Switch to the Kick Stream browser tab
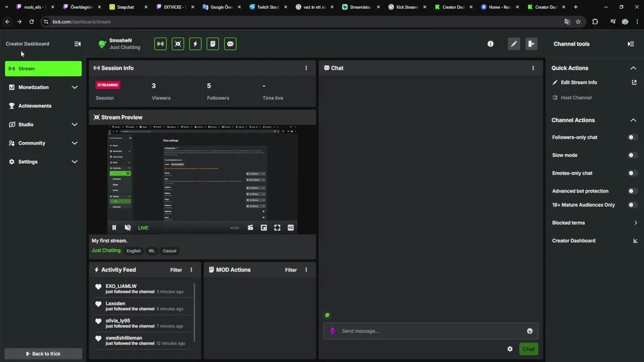Screen dimensions: 644x362 click(406, 7)
